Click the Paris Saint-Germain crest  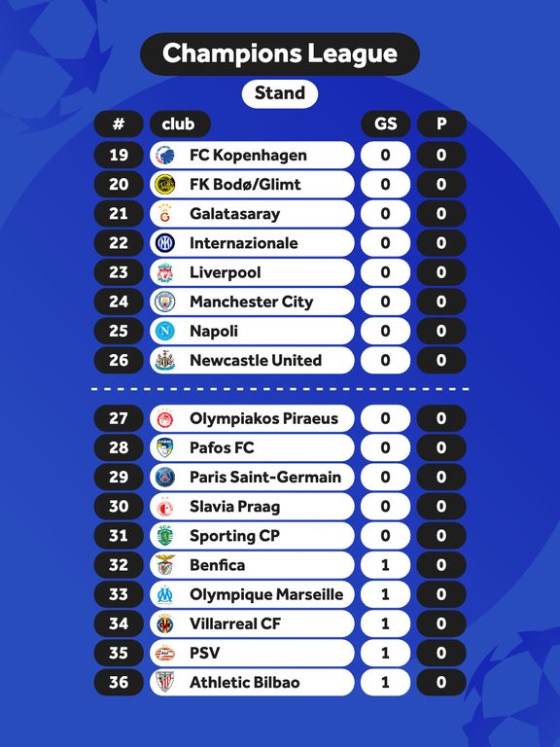165,478
